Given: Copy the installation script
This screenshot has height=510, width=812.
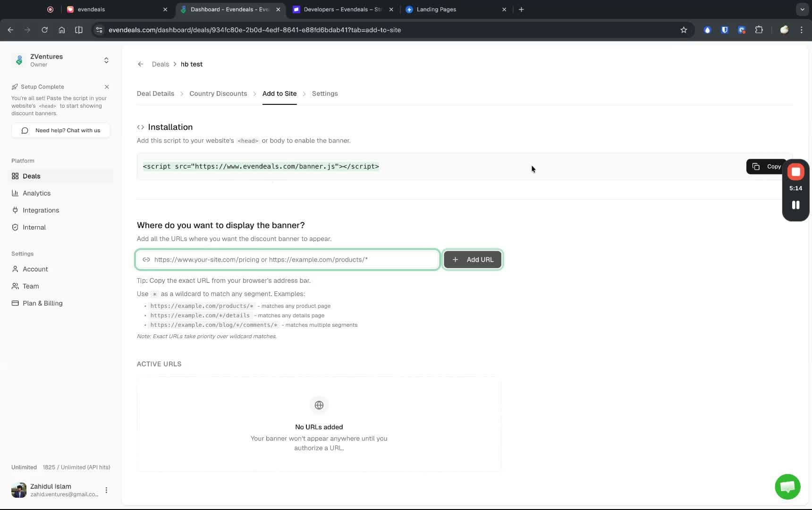Looking at the screenshot, I should [x=766, y=167].
